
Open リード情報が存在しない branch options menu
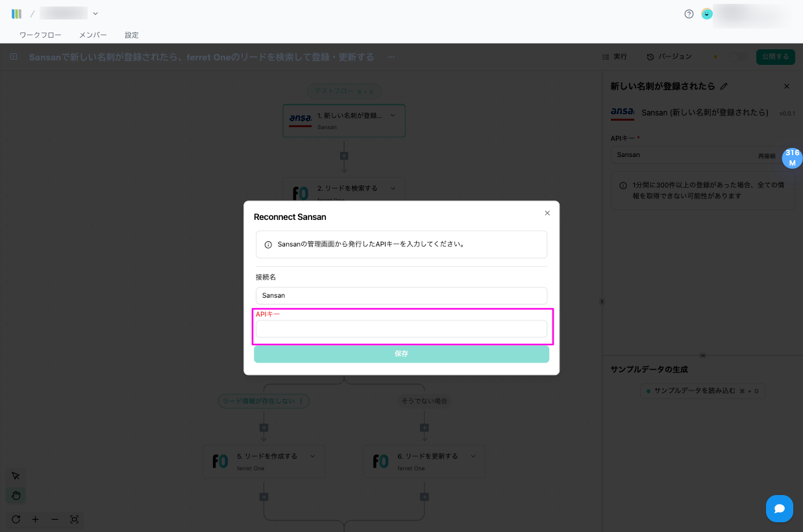coord(300,401)
